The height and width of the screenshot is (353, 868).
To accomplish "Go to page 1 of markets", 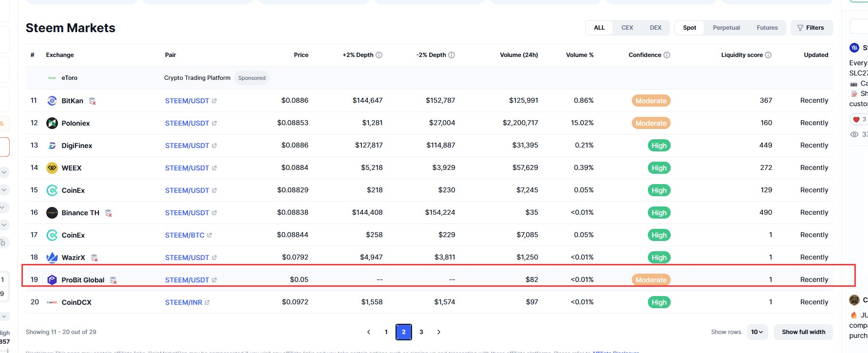I will click(x=386, y=332).
